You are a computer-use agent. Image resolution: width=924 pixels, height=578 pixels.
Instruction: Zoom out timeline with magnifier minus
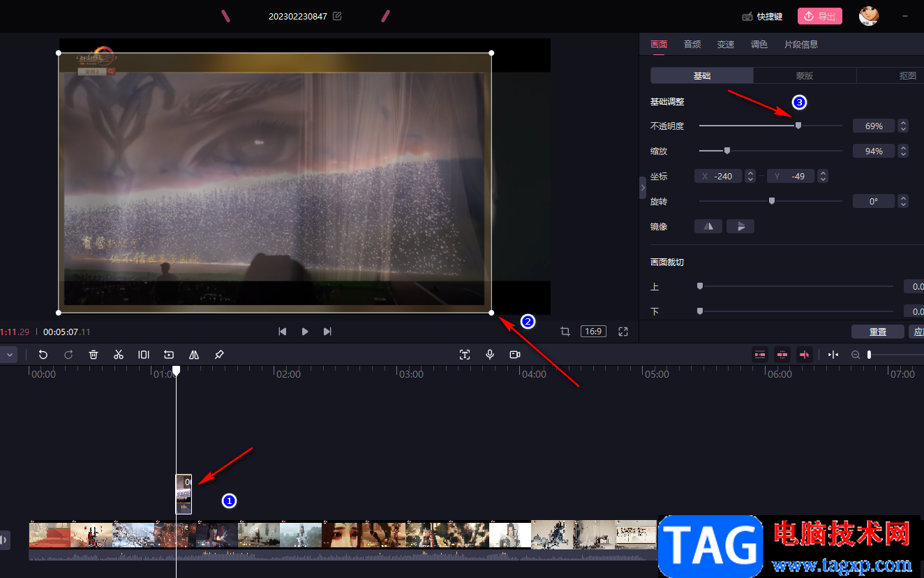(856, 355)
